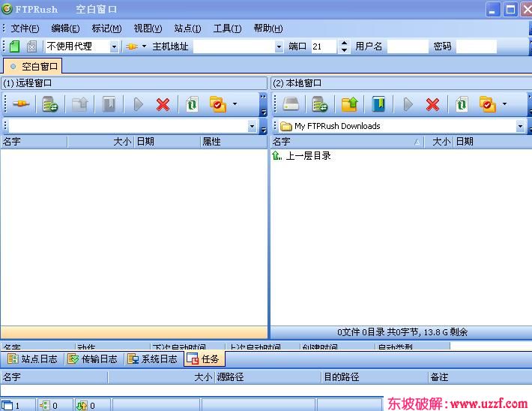532x411 pixels.
Task: Click the parent folder icon in local pane
Action: [349, 104]
